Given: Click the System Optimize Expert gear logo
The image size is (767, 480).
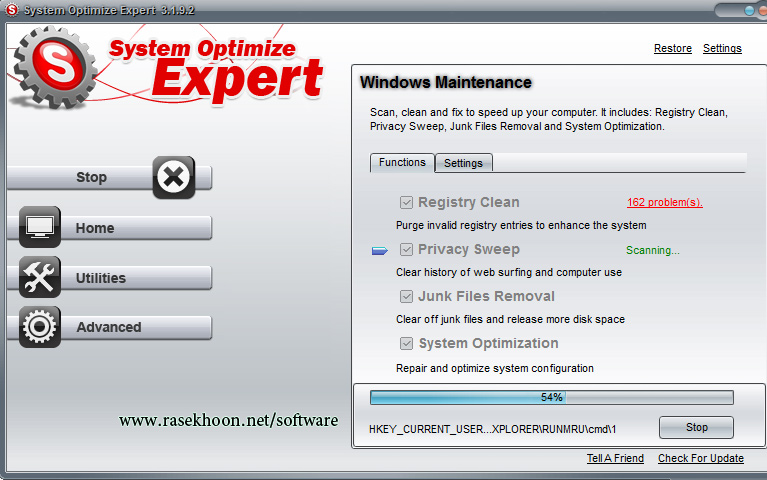Looking at the screenshot, I should pos(55,67).
